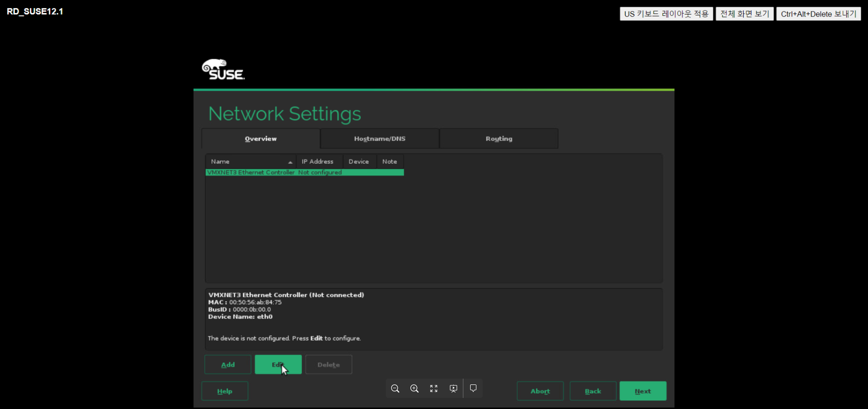Open the Help button

point(224,391)
